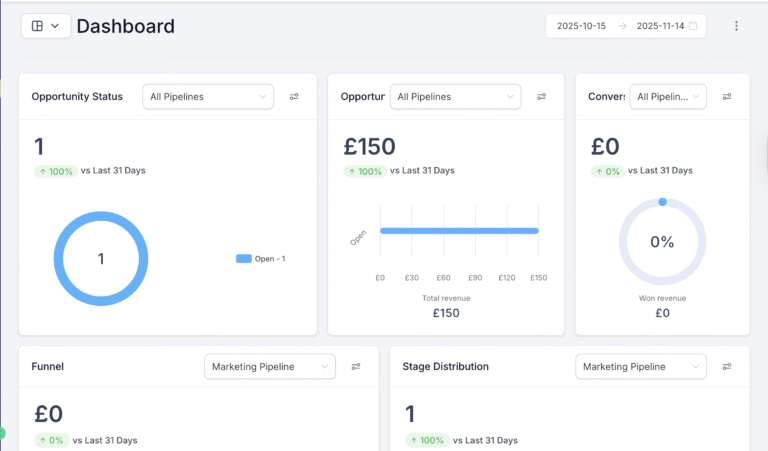Click the start date 2025-10-15
Image resolution: width=768 pixels, height=451 pixels.
579,26
